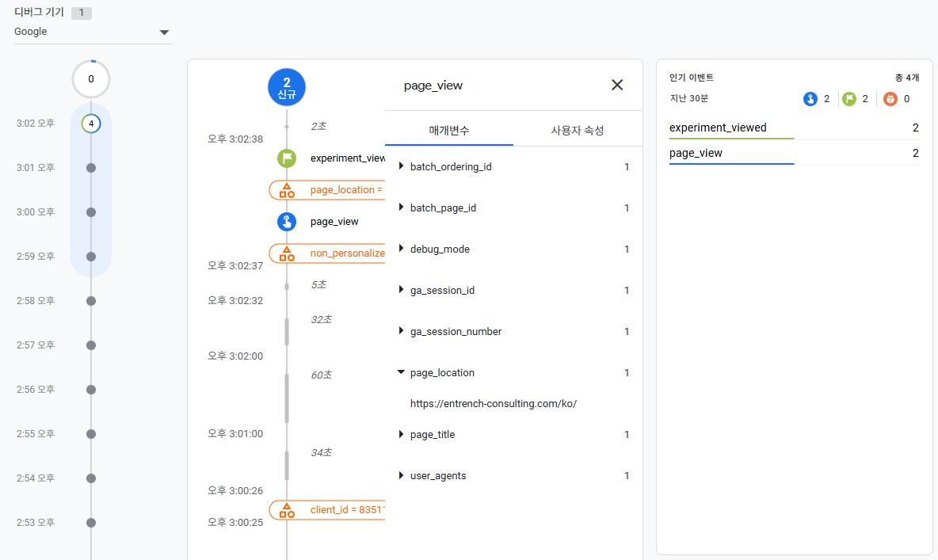This screenshot has height=560, width=938.
Task: Click the orange non_personalized user property chip
Action: tap(328, 253)
